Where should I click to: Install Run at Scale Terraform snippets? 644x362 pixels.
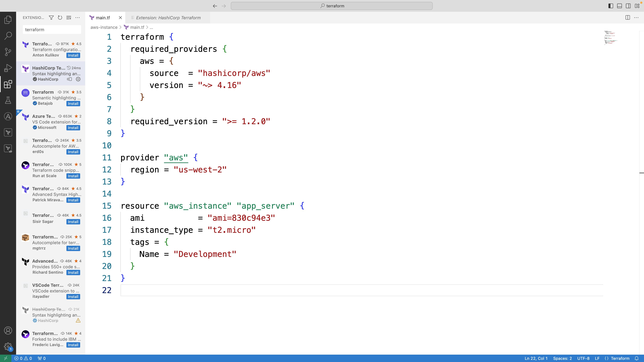73,176
